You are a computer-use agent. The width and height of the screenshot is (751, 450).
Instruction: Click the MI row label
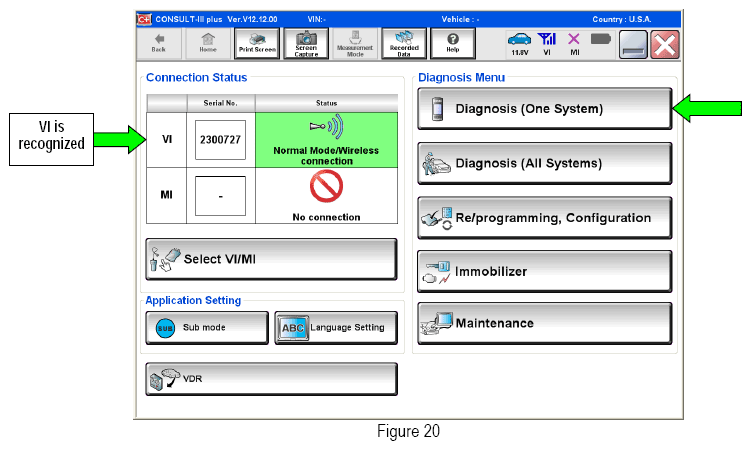coord(166,195)
